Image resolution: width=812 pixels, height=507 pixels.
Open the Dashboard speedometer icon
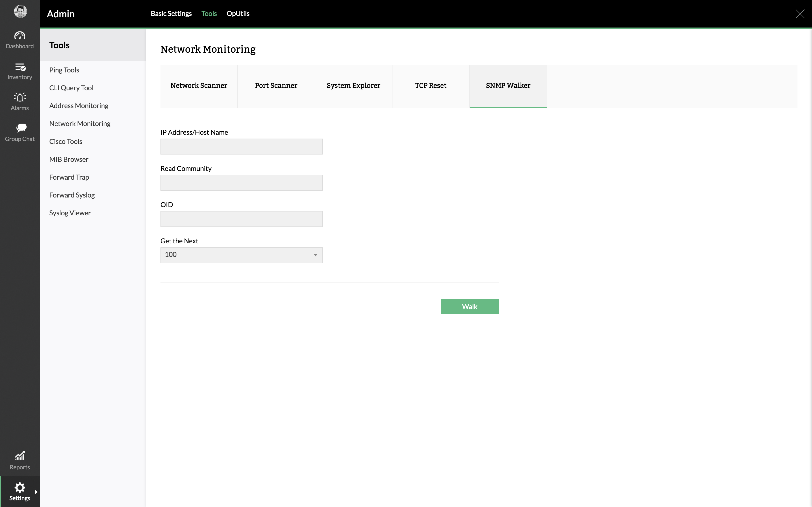tap(20, 35)
